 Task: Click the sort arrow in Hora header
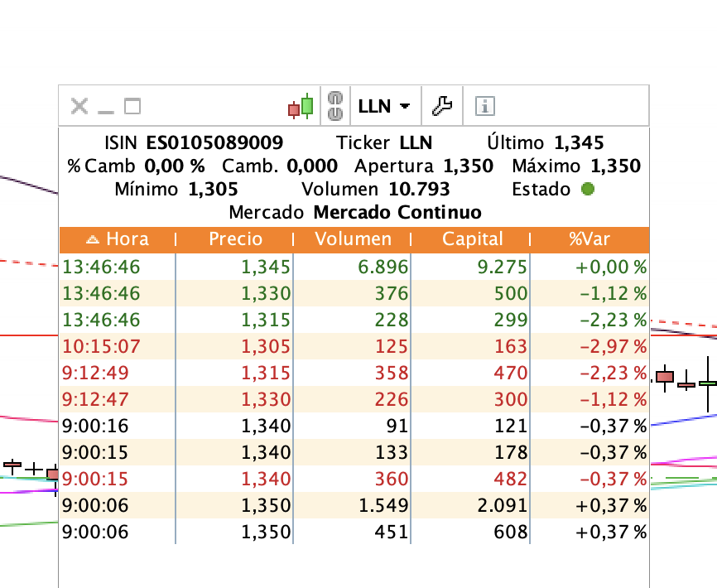[93, 240]
